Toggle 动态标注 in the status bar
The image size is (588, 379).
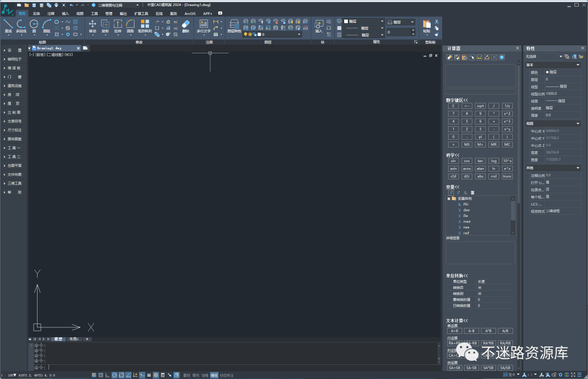(226, 375)
